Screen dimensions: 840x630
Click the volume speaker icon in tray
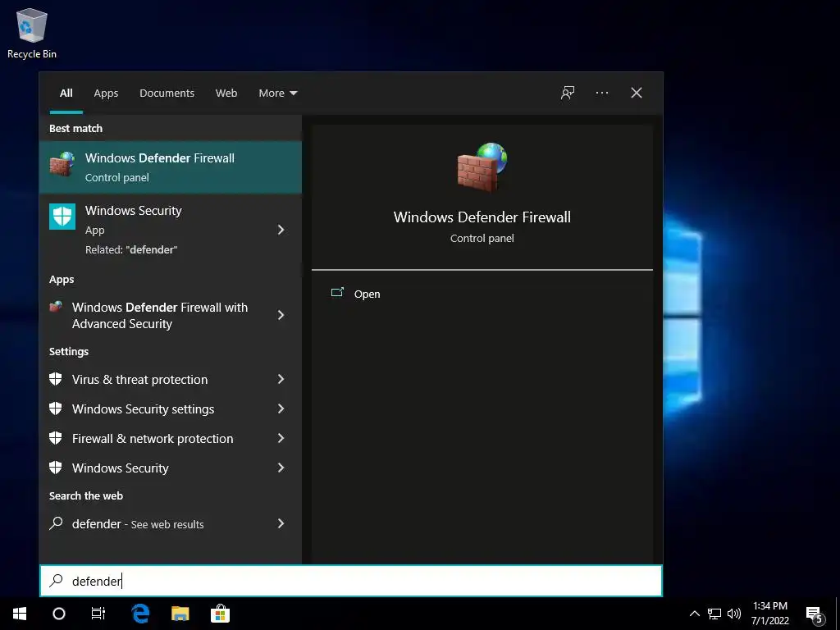pyautogui.click(x=734, y=614)
